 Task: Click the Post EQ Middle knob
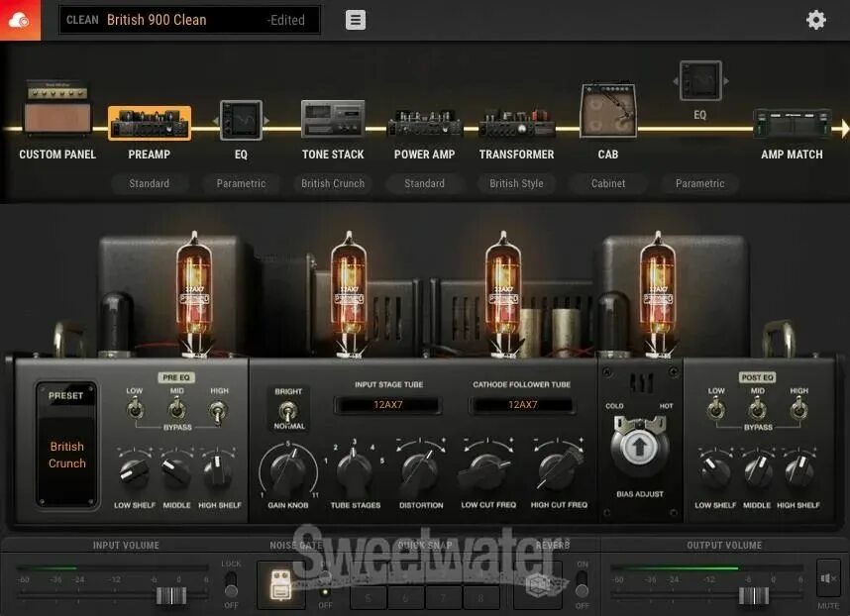point(757,472)
